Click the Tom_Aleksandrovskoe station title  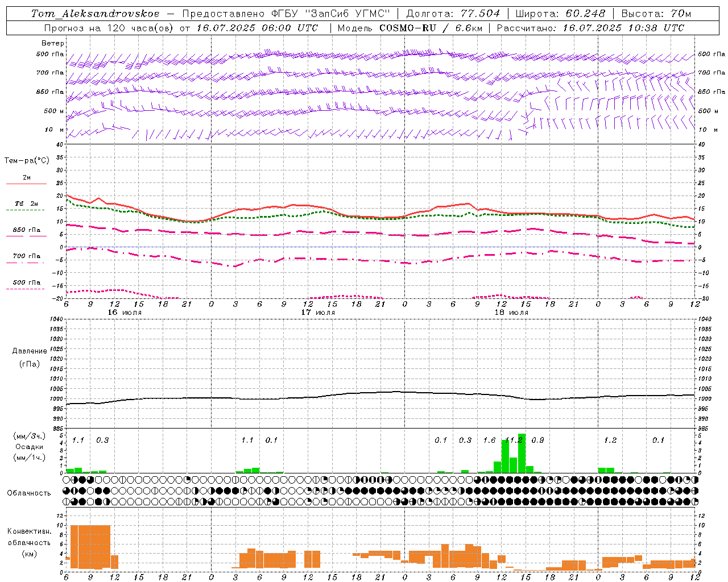coord(96,14)
